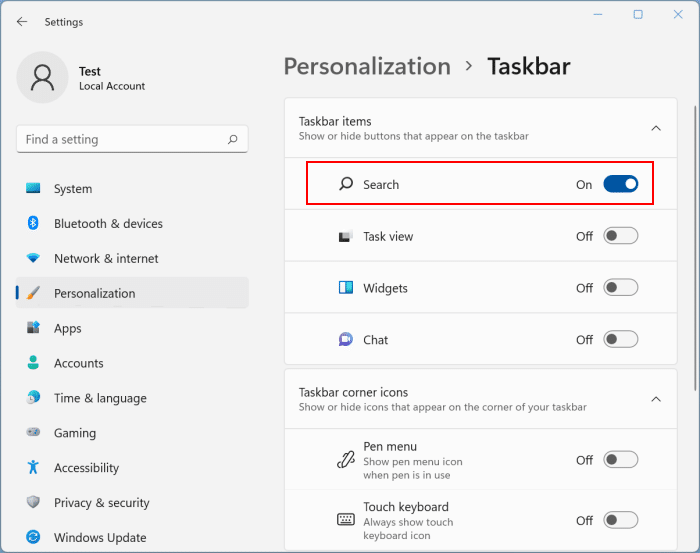Click the System monitor icon
700x553 pixels.
[33, 188]
